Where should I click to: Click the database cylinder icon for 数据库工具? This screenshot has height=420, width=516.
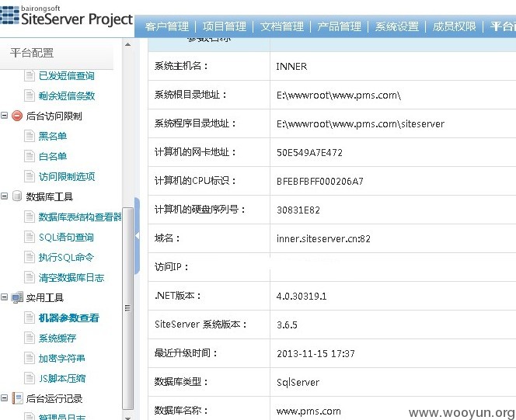pyautogui.click(x=17, y=196)
